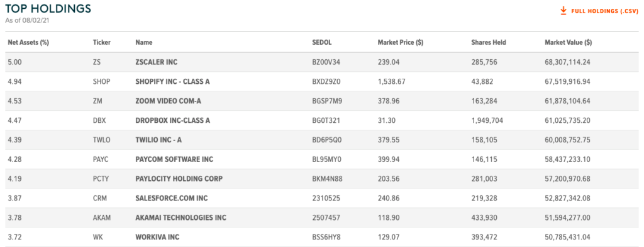This screenshot has width=644, height=247.
Task: Select the Market Value ($) column header
Action: click(569, 42)
